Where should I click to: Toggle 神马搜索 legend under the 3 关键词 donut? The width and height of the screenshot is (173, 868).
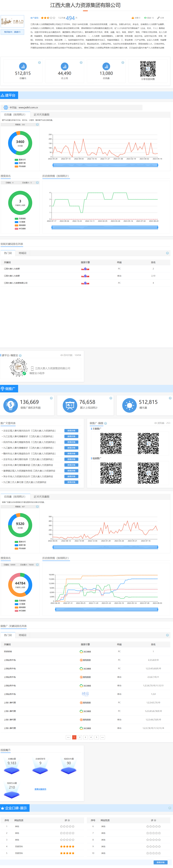pyautogui.click(x=20, y=229)
